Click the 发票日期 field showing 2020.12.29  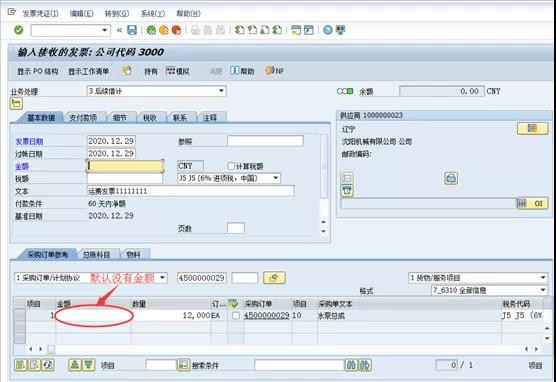point(111,141)
